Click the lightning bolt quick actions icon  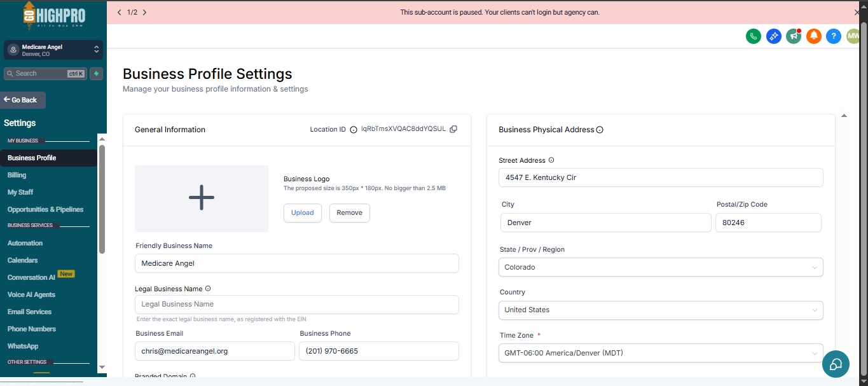click(96, 74)
